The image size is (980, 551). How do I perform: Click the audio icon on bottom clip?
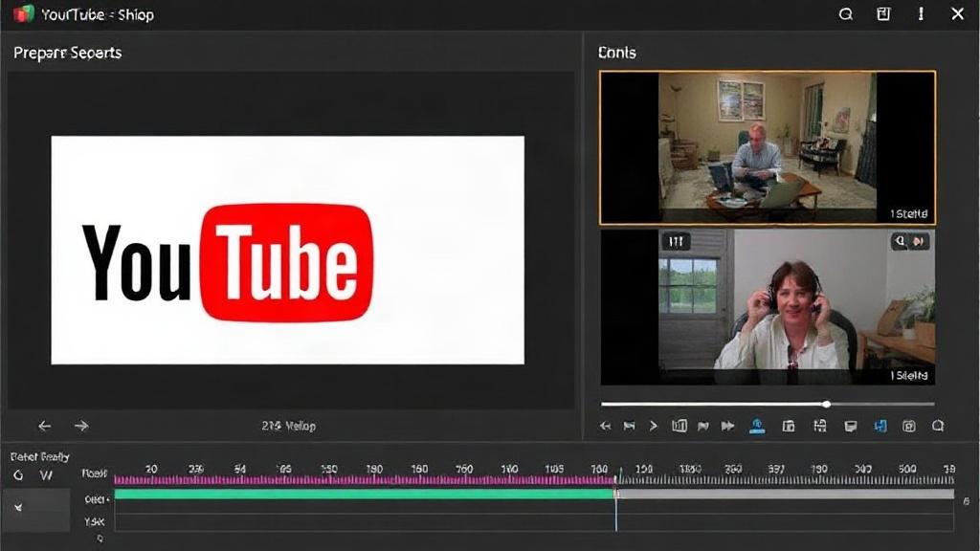918,241
